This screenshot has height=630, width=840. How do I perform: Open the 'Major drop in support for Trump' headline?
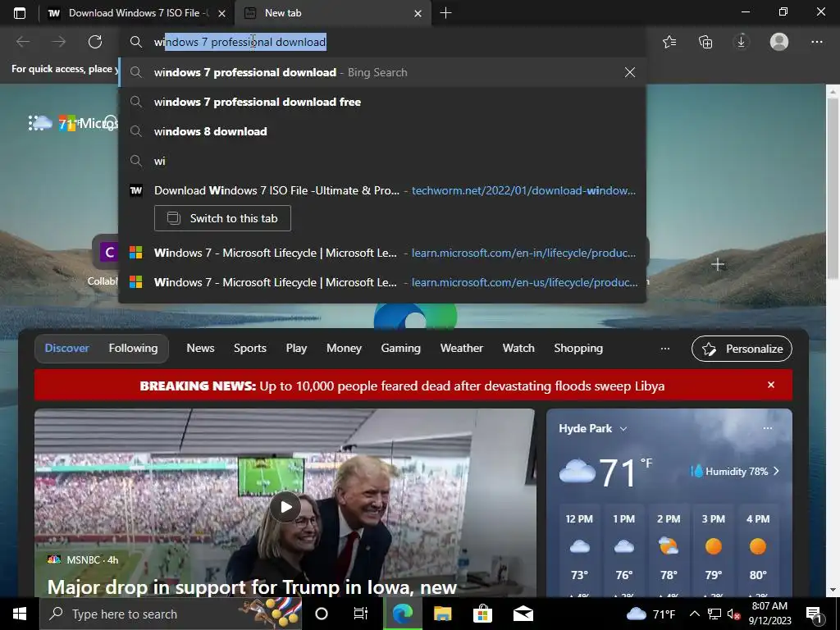click(252, 587)
